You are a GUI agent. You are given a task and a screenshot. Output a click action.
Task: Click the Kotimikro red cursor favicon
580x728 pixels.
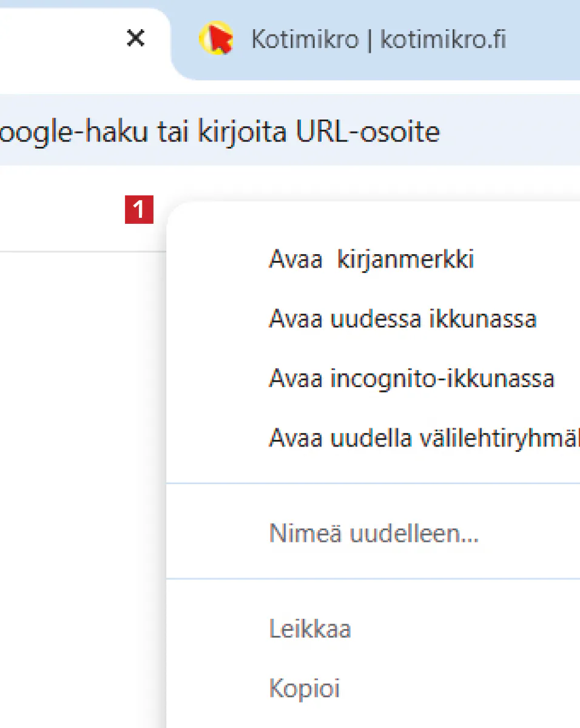pyautogui.click(x=215, y=39)
